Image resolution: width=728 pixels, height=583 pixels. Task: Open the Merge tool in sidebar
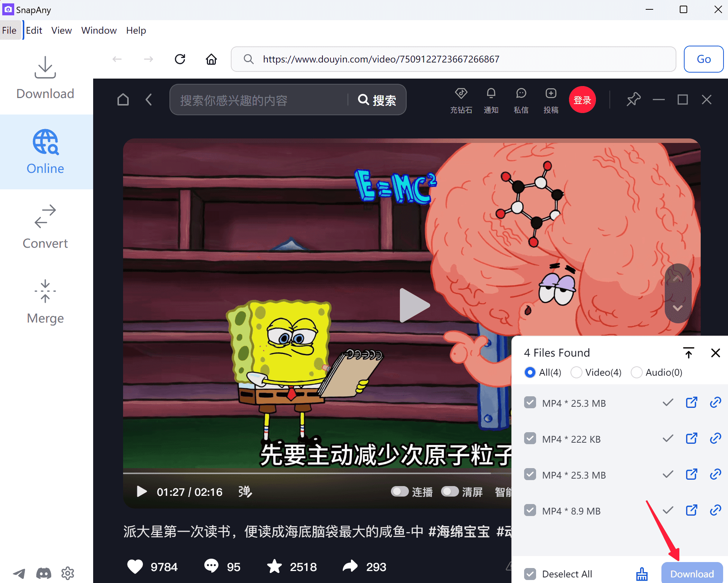pyautogui.click(x=45, y=302)
